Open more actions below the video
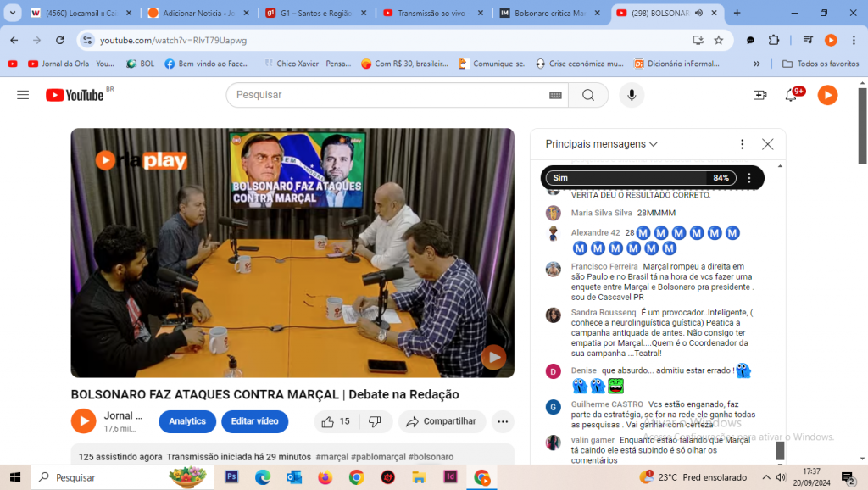868x490 pixels. (x=503, y=421)
